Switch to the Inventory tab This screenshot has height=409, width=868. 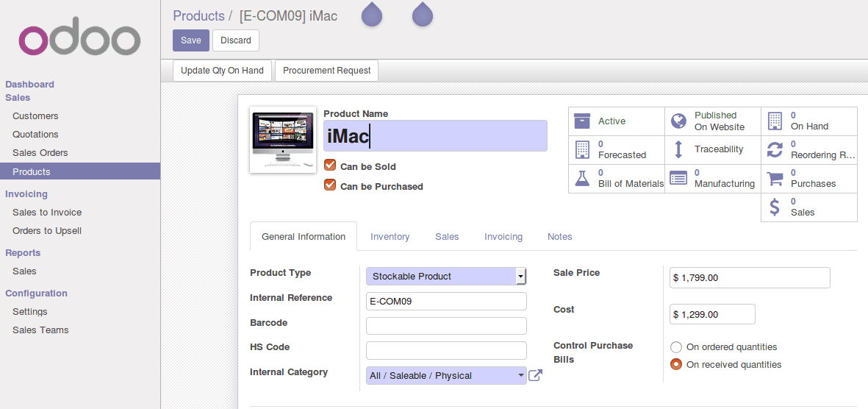point(390,237)
